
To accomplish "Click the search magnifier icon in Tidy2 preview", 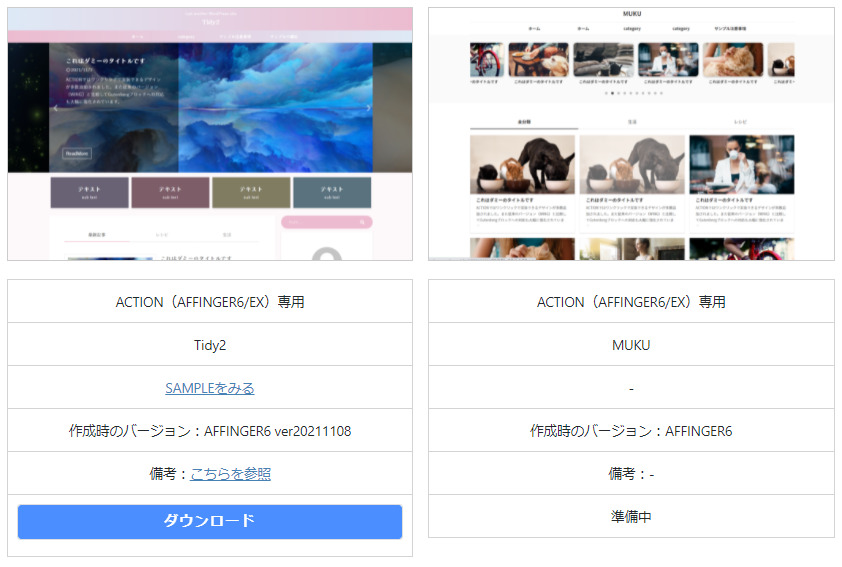I will click(x=362, y=222).
